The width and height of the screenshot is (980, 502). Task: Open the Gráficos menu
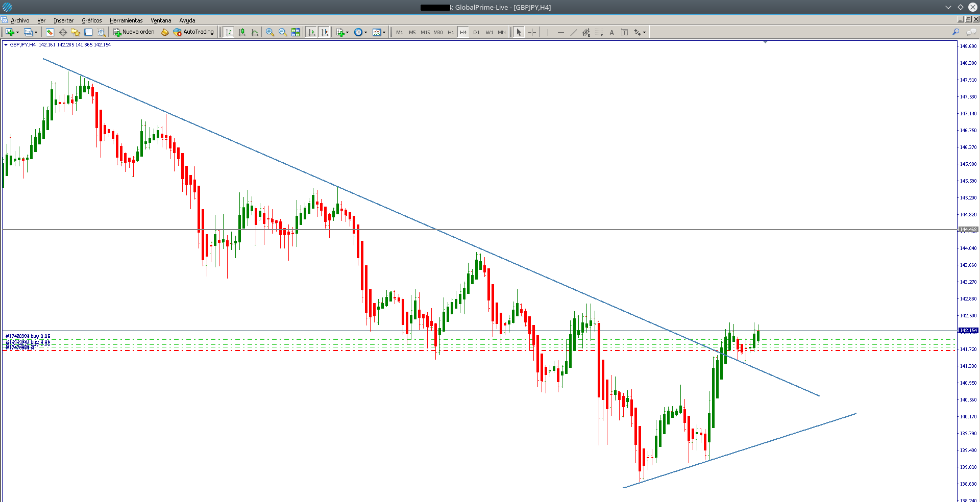coord(92,20)
